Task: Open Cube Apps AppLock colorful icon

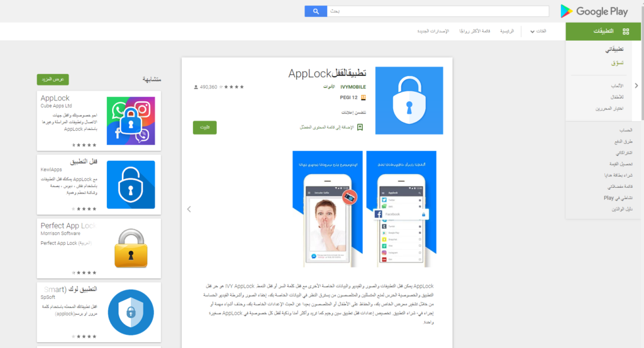Action: tap(131, 121)
